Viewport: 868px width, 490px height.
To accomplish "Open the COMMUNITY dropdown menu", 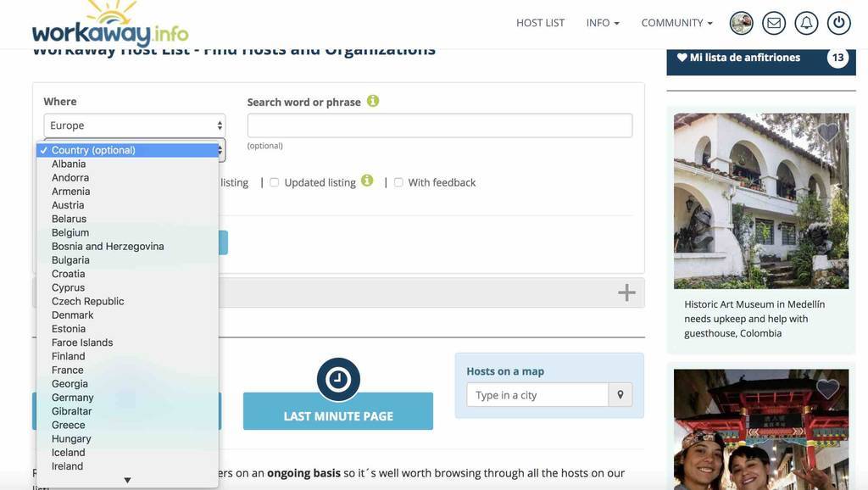I will click(x=677, y=23).
